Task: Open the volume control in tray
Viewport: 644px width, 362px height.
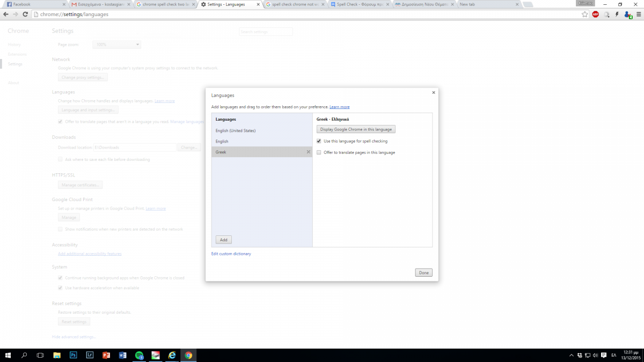Action: click(596, 355)
